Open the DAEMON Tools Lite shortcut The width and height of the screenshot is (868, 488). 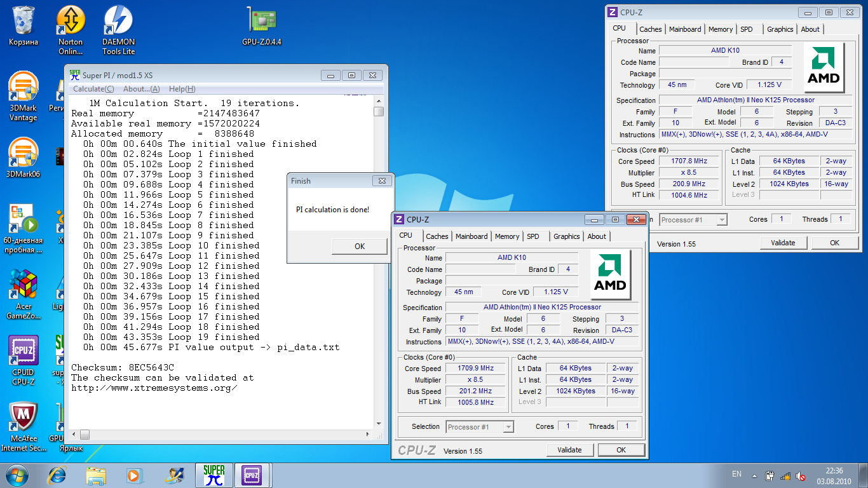(x=118, y=30)
